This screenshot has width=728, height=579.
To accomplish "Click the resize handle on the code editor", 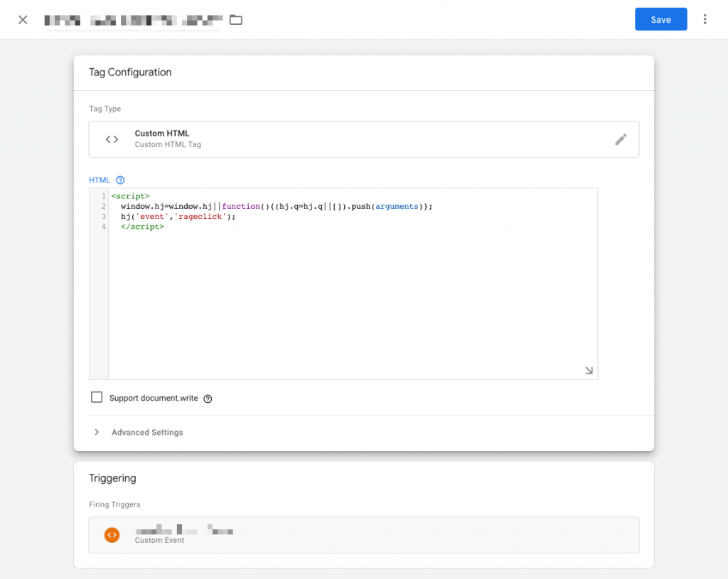I will click(x=589, y=370).
